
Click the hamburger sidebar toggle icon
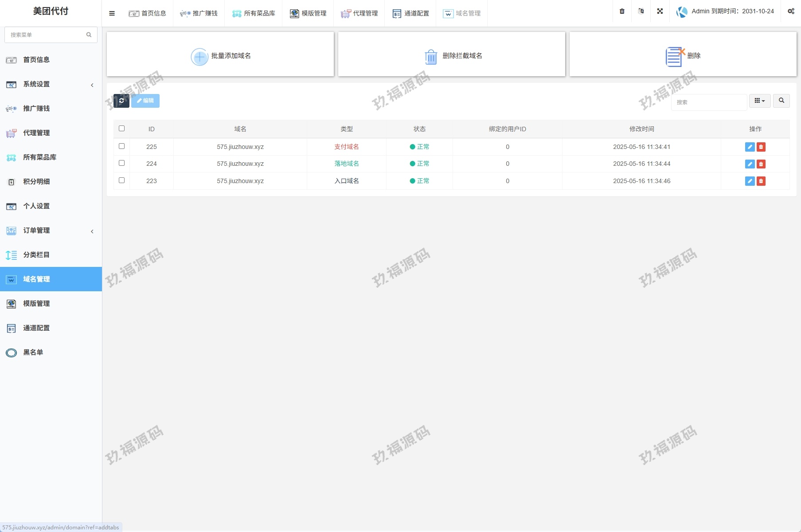coord(112,13)
